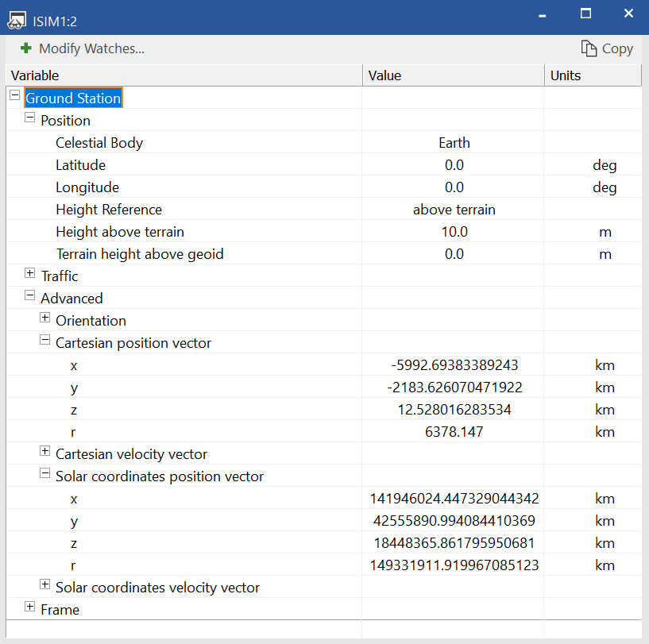The width and height of the screenshot is (649, 644).
Task: Expand the Traffic node
Action: tap(30, 273)
